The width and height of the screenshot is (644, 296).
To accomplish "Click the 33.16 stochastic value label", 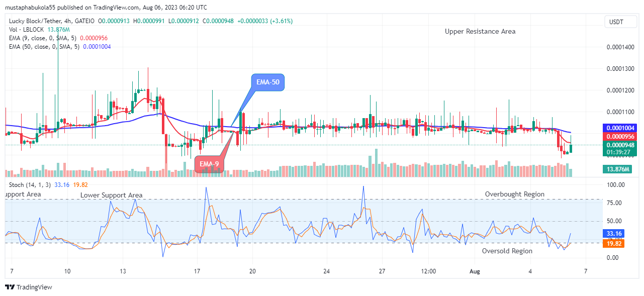I will (x=614, y=234).
